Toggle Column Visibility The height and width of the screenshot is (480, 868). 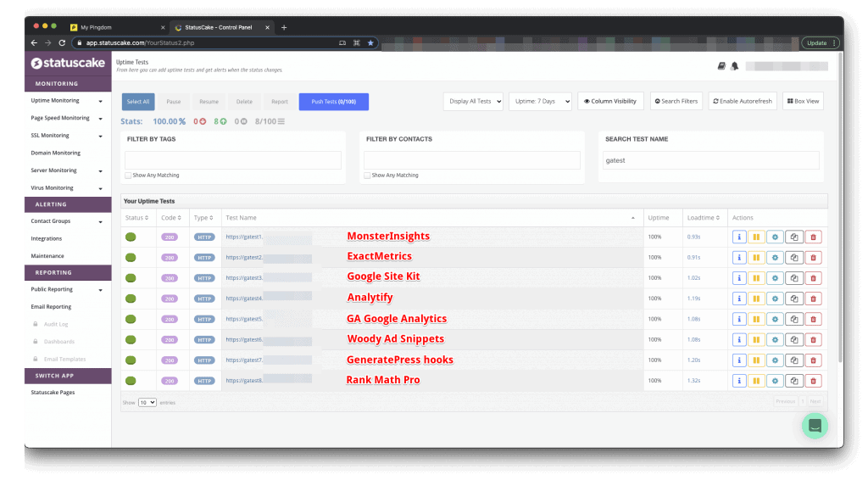pyautogui.click(x=610, y=101)
